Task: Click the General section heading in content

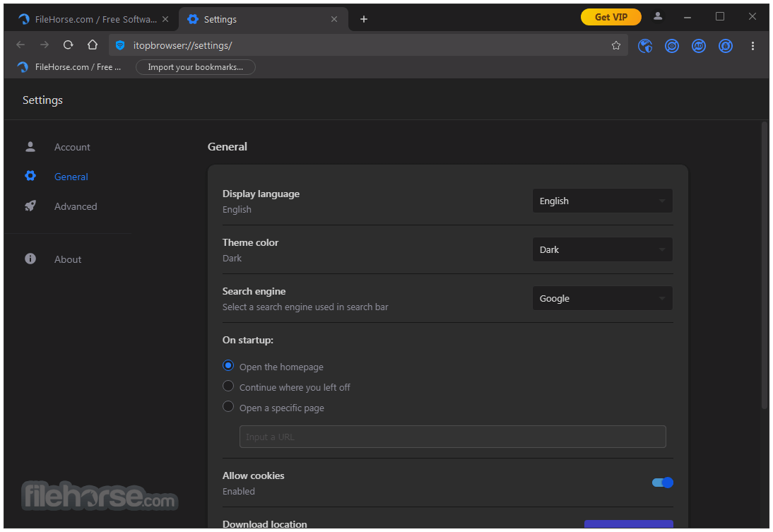Action: [x=228, y=146]
